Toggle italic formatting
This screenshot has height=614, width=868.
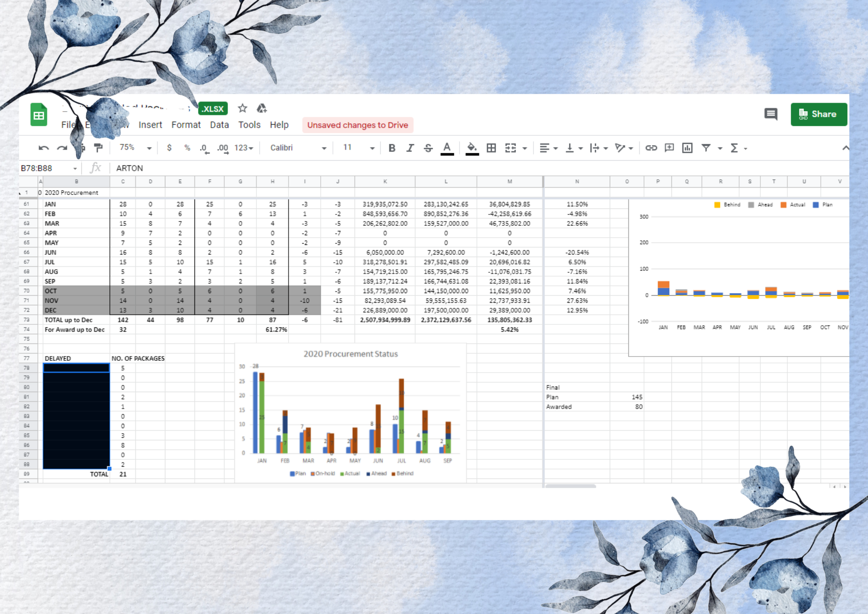click(410, 148)
